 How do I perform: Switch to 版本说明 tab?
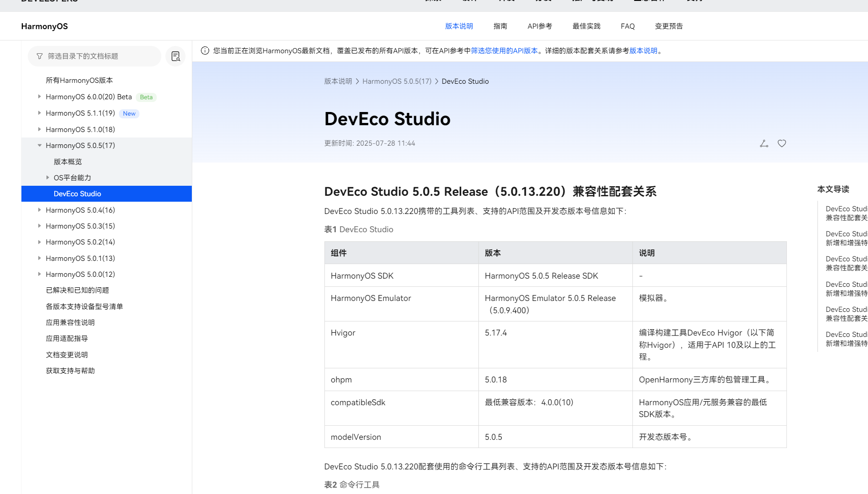pyautogui.click(x=459, y=26)
